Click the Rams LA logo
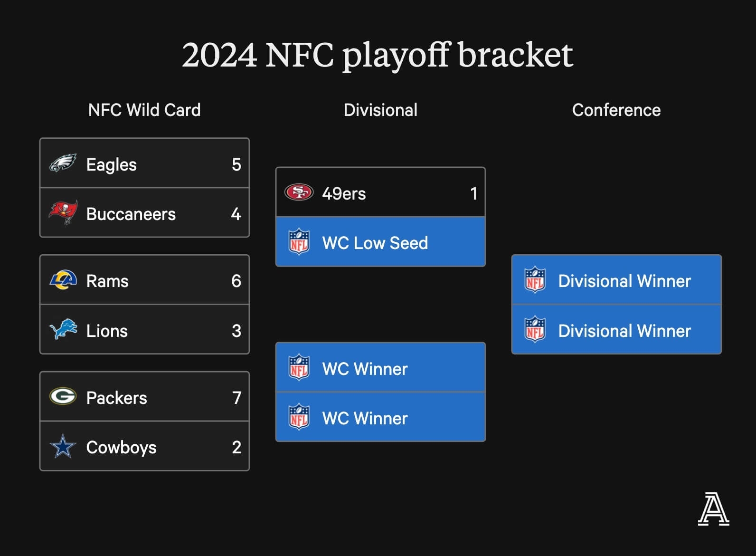Viewport: 756px width, 556px height. 63,280
